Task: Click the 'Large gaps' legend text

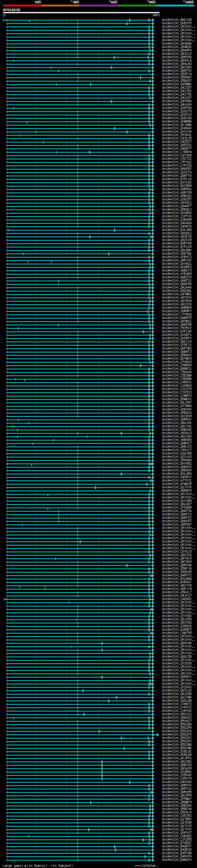Action: coord(13,866)
